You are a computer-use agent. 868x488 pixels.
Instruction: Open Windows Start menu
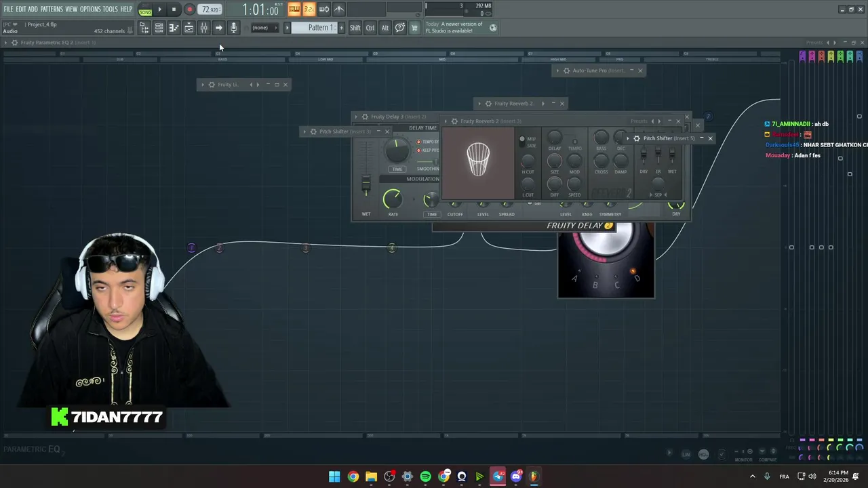click(334, 476)
